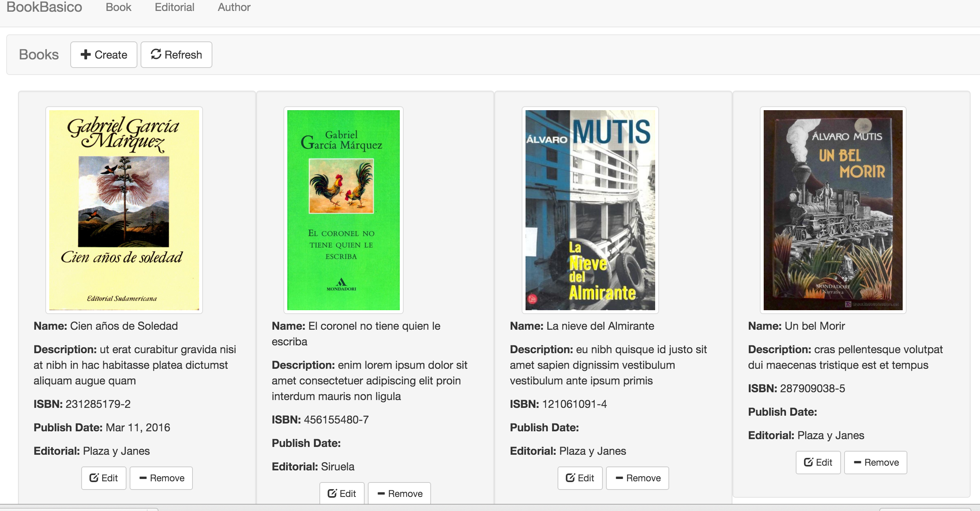This screenshot has width=980, height=511.
Task: Click the Un Bel Morir cover thumbnail
Action: coord(833,210)
